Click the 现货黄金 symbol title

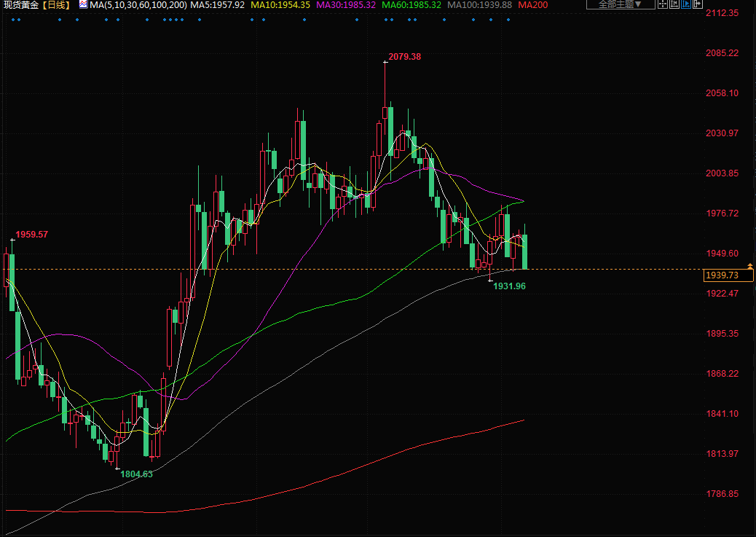click(x=20, y=4)
